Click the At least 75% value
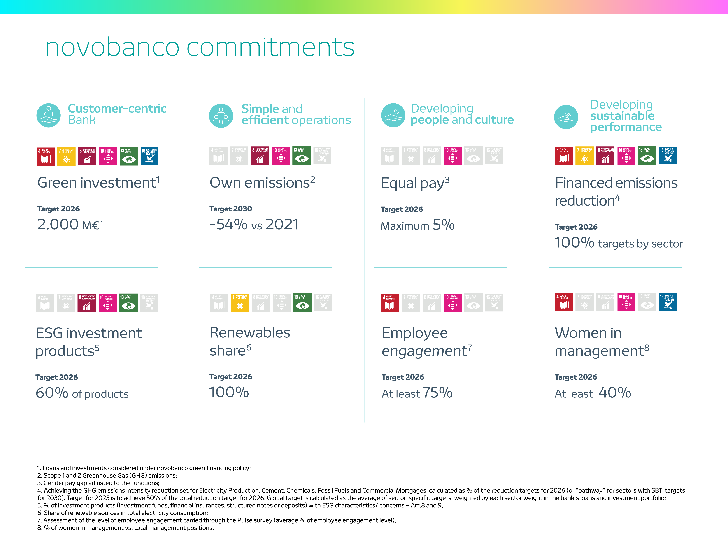728x560 pixels. click(x=417, y=393)
